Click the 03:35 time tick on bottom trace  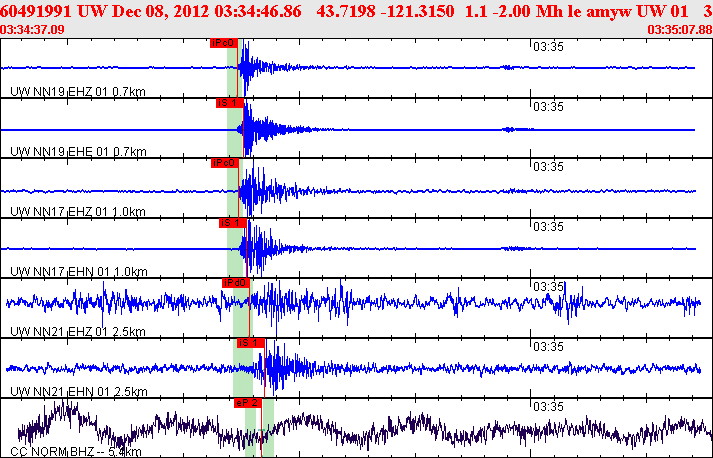point(549,406)
